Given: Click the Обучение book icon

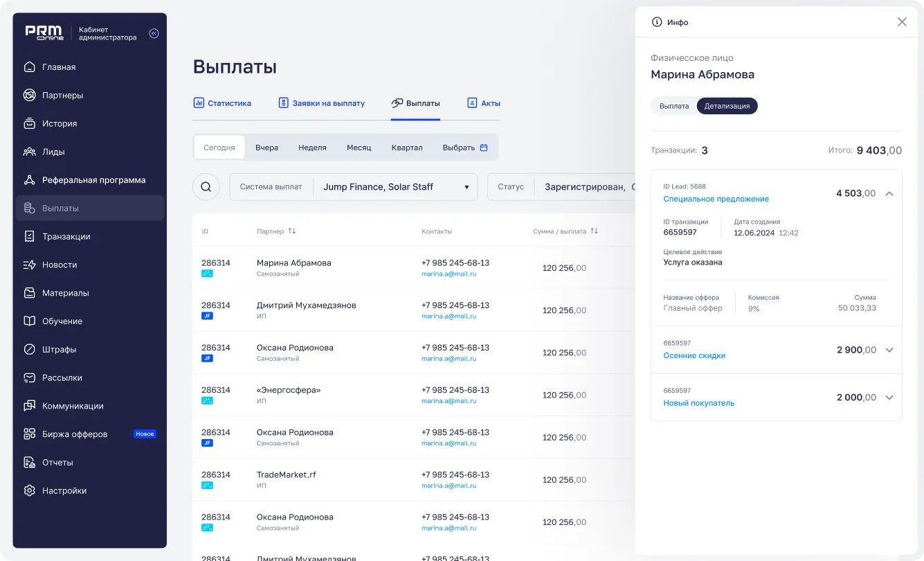Looking at the screenshot, I should 29,321.
